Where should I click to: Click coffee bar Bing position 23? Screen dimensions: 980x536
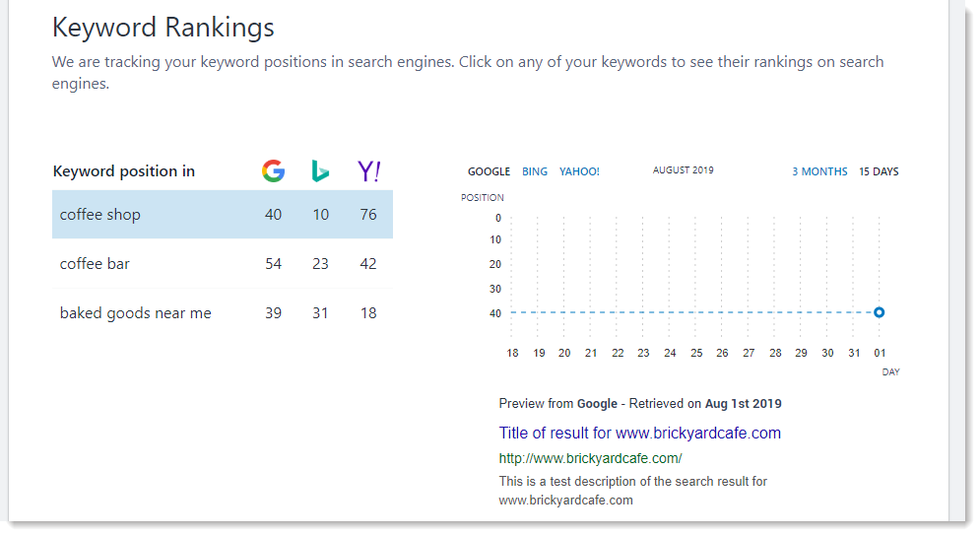320,264
